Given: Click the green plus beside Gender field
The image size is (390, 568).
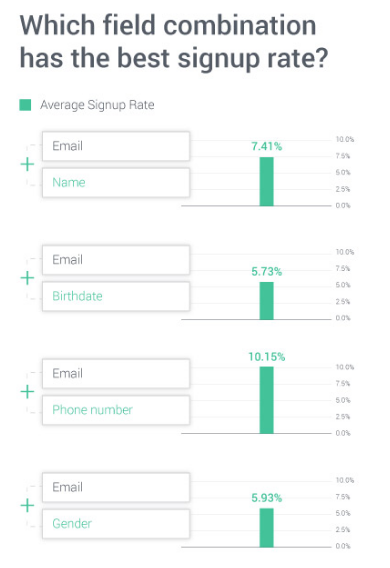Looking at the screenshot, I should pos(27,505).
